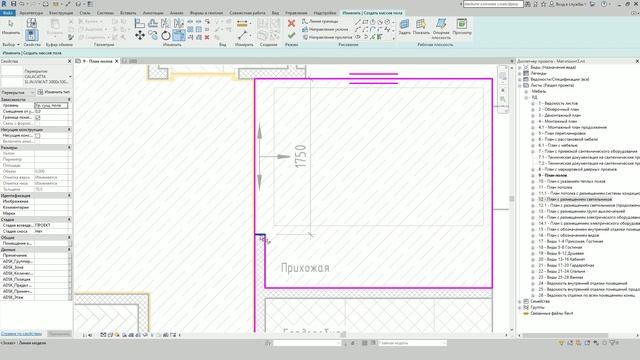This screenshot has width=640, height=360.
Task: Select sheet 11 - План потолка in Project Browser
Action: tap(555, 187)
